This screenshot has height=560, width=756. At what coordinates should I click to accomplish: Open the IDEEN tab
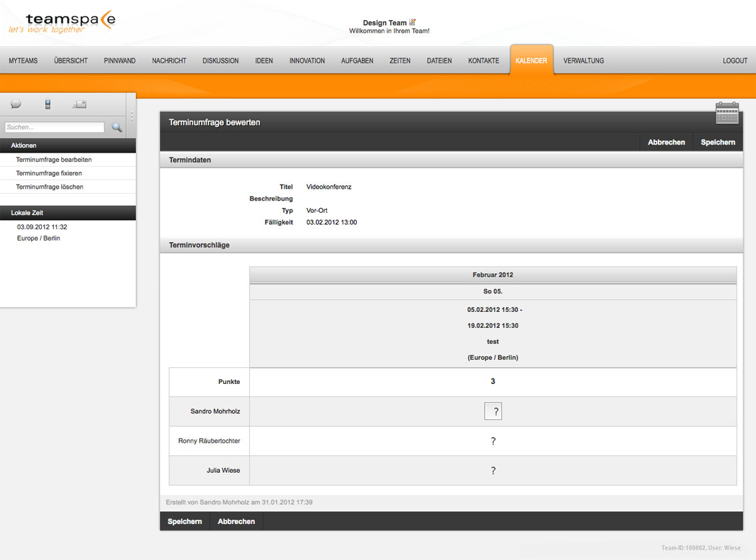click(264, 61)
